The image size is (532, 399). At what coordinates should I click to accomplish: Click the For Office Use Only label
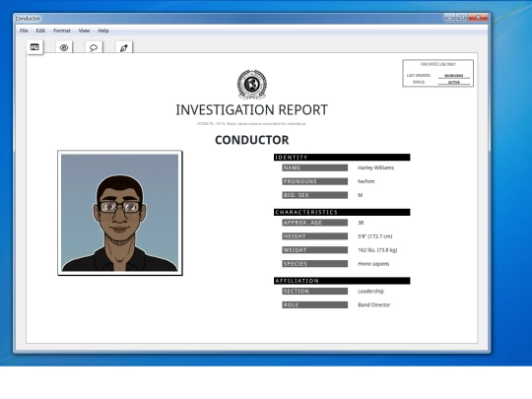point(438,64)
